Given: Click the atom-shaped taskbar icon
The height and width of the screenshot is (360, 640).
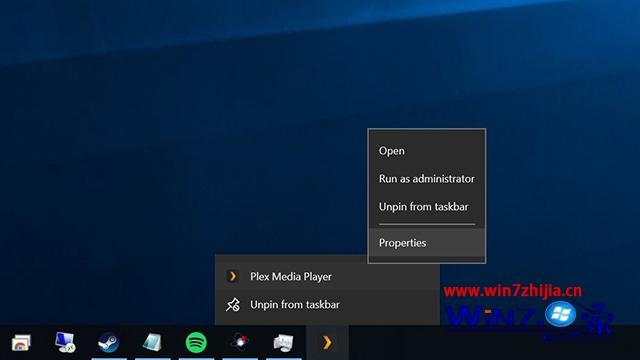Looking at the screenshot, I should (240, 342).
